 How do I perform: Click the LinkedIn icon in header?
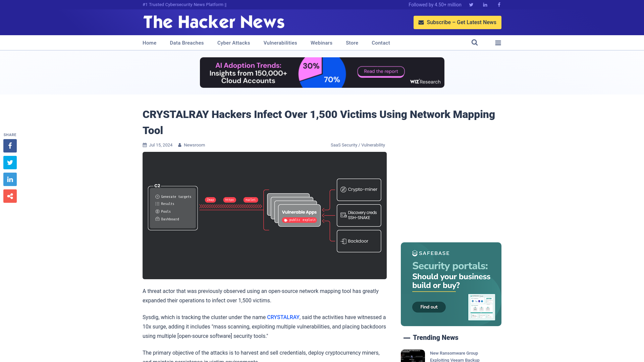485,4
